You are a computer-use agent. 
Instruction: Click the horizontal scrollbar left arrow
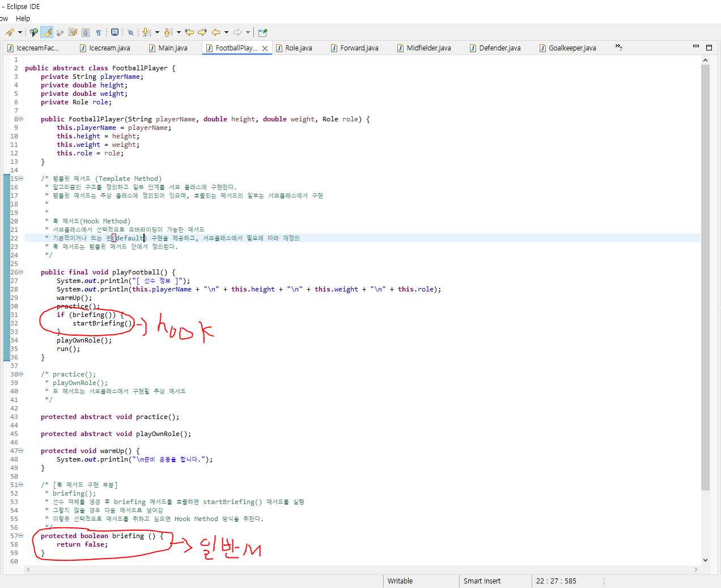[28, 569]
